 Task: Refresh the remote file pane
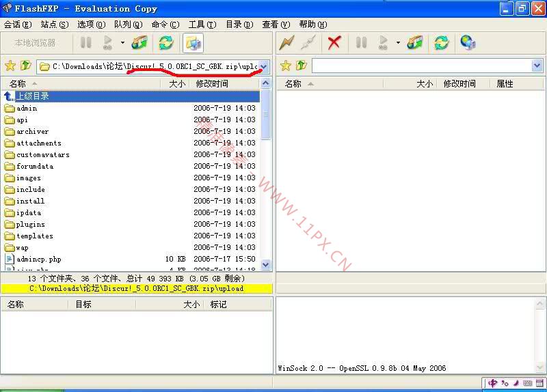pos(442,43)
